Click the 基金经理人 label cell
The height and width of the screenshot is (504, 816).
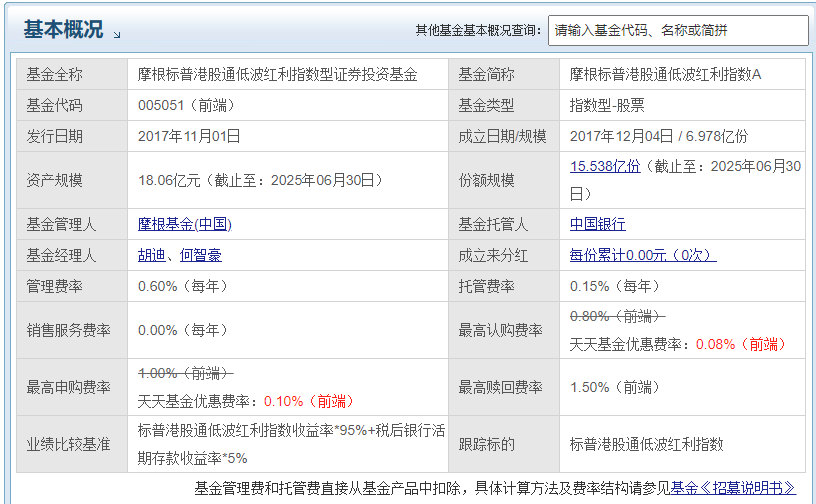pos(72,255)
